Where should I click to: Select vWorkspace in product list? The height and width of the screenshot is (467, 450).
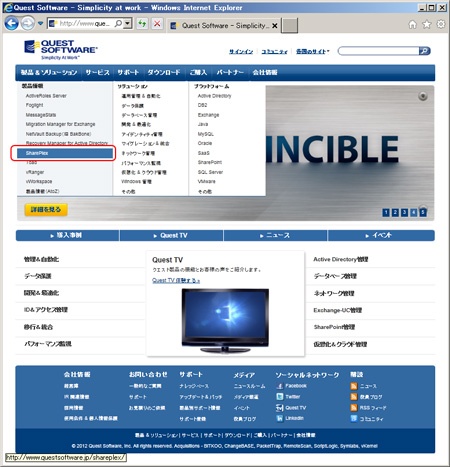tap(39, 181)
